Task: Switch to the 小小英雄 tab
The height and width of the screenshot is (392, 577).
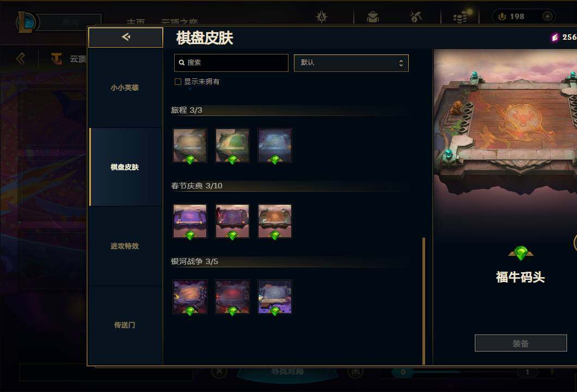Action: pyautogui.click(x=125, y=88)
